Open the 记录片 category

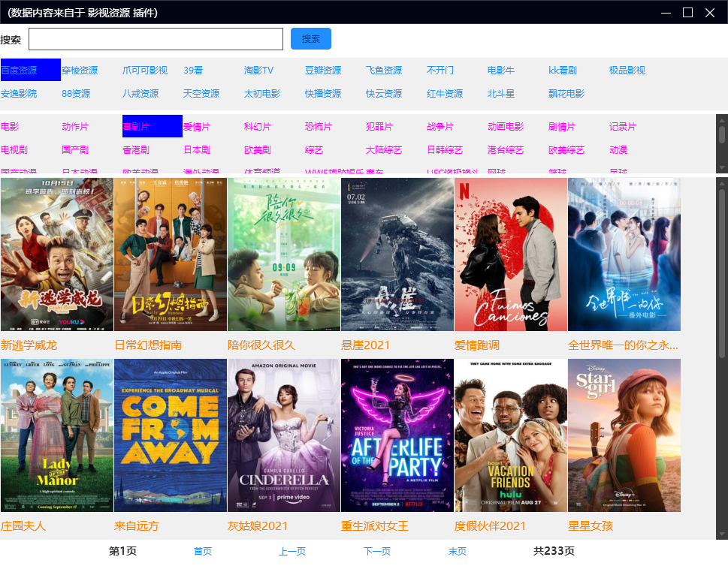(x=623, y=126)
